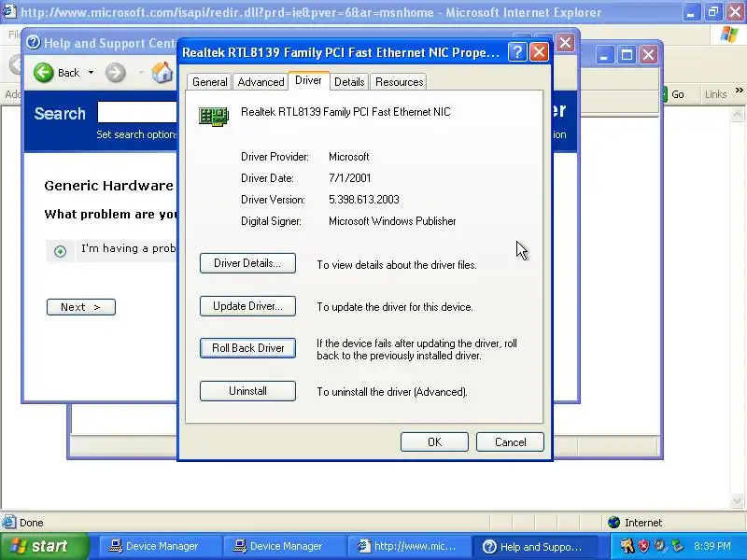Click Roll Back Driver button

[247, 348]
